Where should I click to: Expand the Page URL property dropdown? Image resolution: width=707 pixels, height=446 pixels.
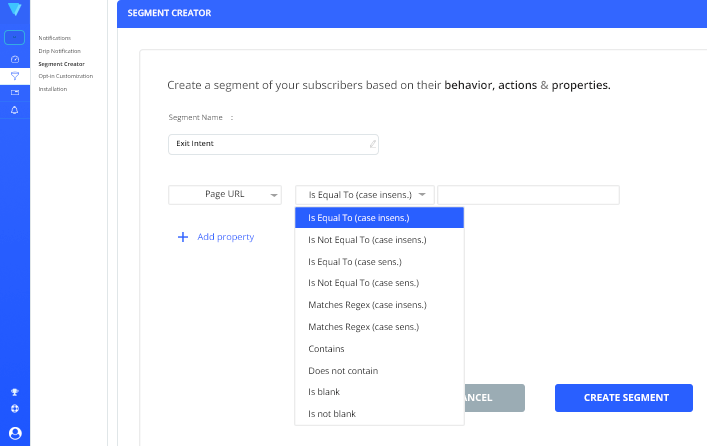tap(224, 195)
